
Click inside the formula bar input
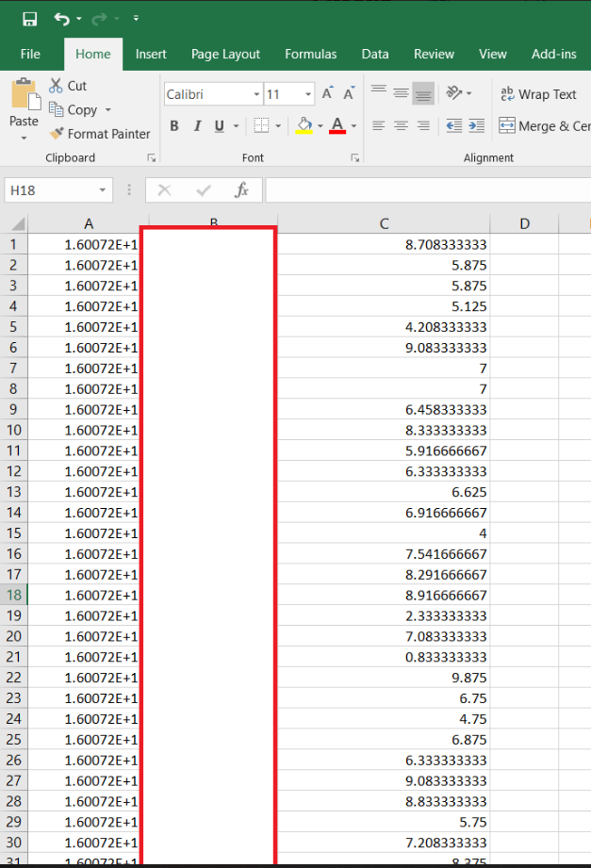coord(428,190)
